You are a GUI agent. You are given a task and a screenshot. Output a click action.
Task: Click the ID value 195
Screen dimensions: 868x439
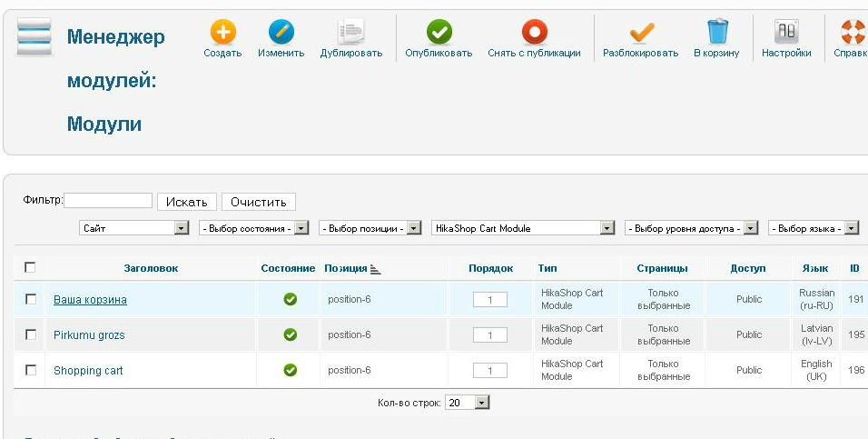click(x=856, y=334)
